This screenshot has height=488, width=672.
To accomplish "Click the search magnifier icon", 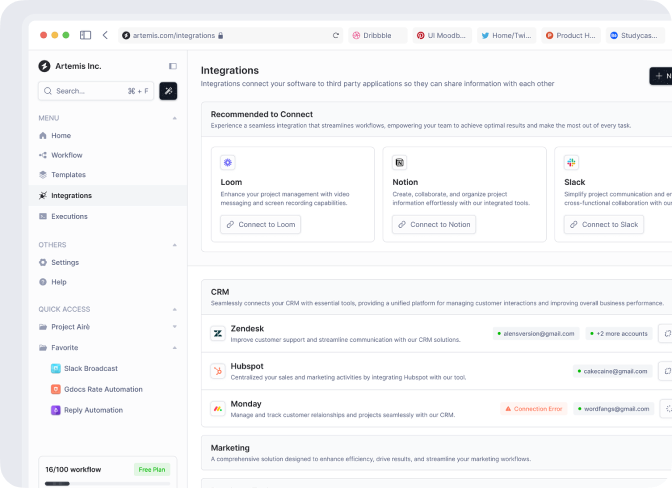I will pyautogui.click(x=48, y=91).
